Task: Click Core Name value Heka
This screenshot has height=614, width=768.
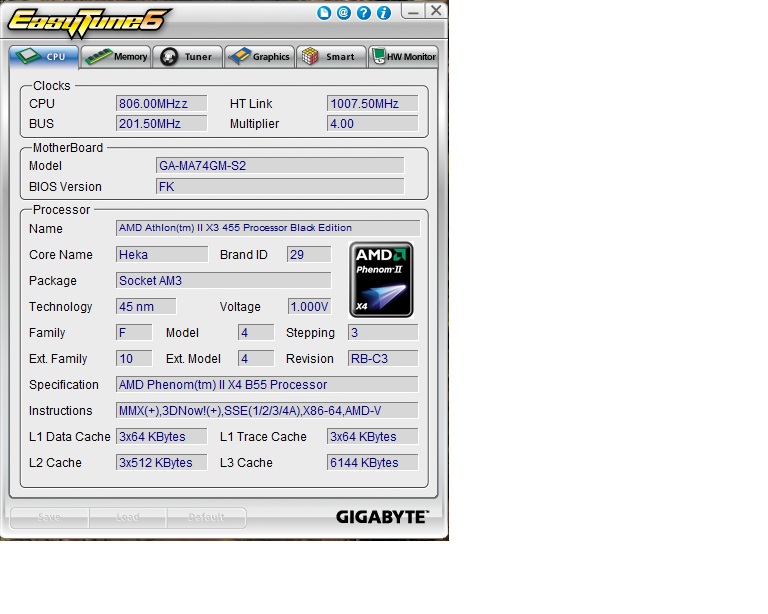Action: click(x=162, y=255)
